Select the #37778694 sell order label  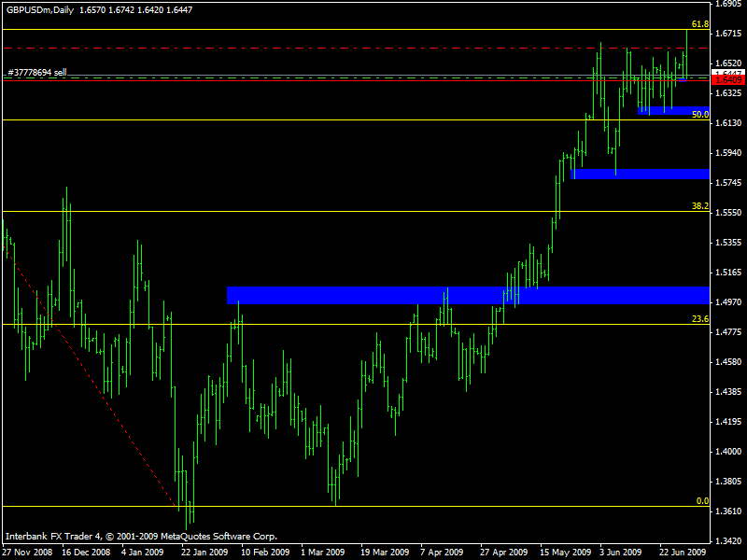pyautogui.click(x=37, y=72)
